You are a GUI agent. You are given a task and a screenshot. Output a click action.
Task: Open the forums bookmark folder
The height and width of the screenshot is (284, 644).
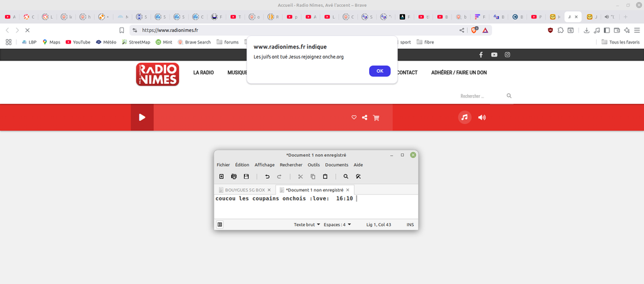point(228,42)
